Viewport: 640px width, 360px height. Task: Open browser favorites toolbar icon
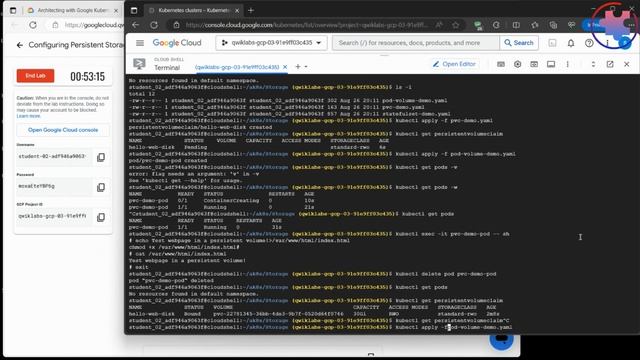[535, 25]
